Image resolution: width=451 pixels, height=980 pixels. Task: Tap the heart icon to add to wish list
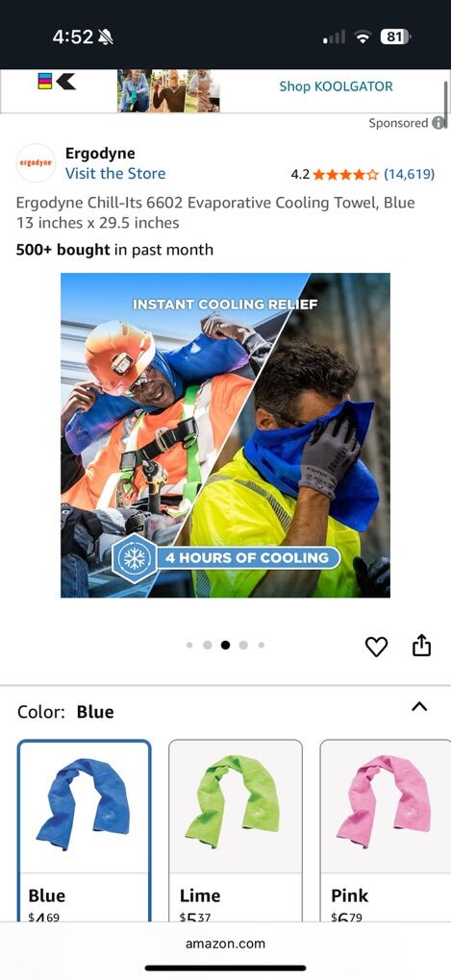(376, 647)
